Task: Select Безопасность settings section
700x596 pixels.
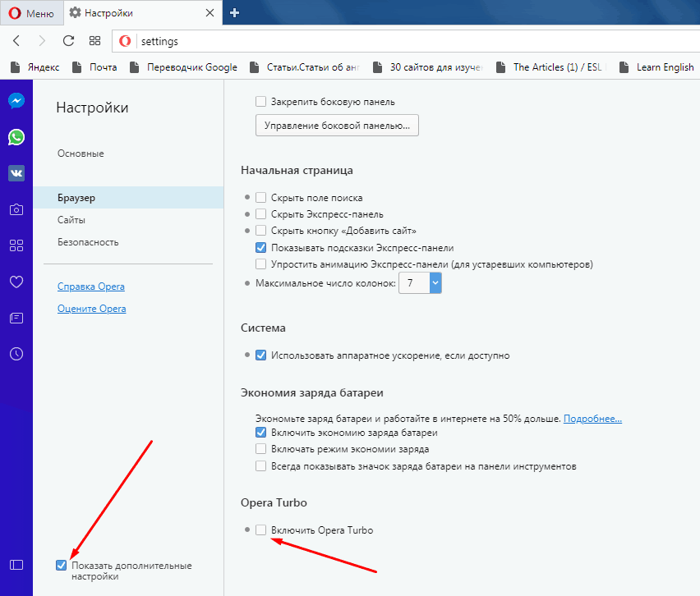Action: tap(88, 242)
